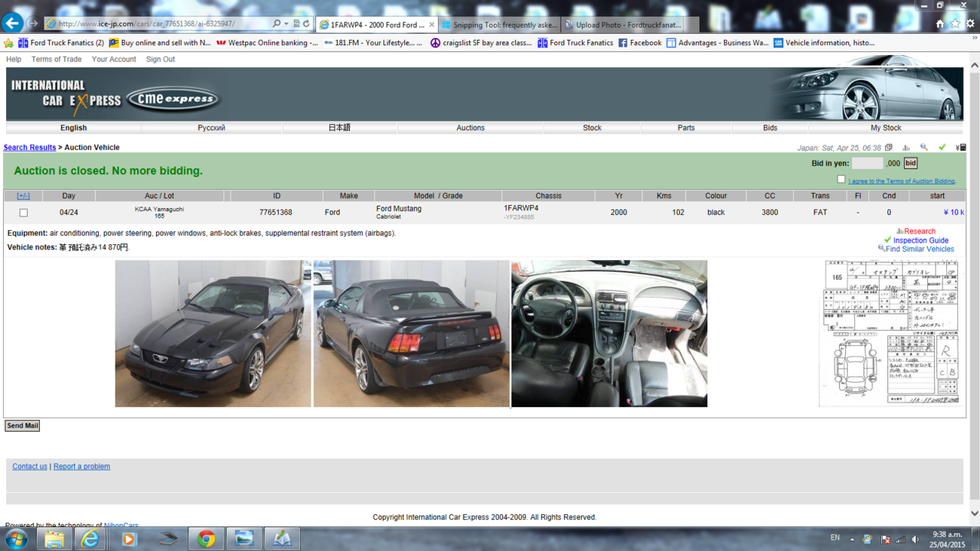This screenshot has width=980, height=551.
Task: Tick the checkbox in the 04/24 vehicle row
Action: click(23, 213)
